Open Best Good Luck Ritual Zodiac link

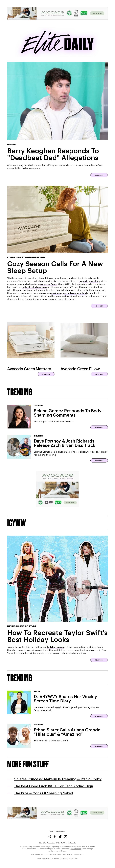[x=53, y=786]
